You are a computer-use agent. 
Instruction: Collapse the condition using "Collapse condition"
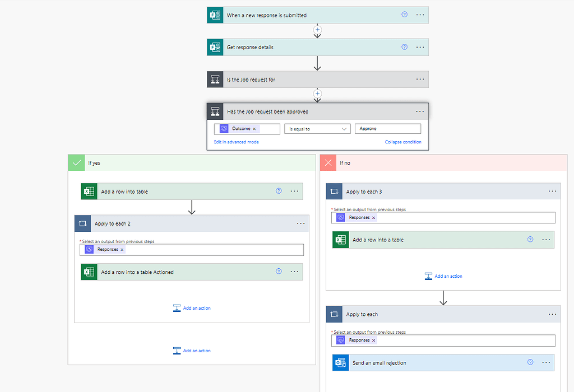pos(403,142)
